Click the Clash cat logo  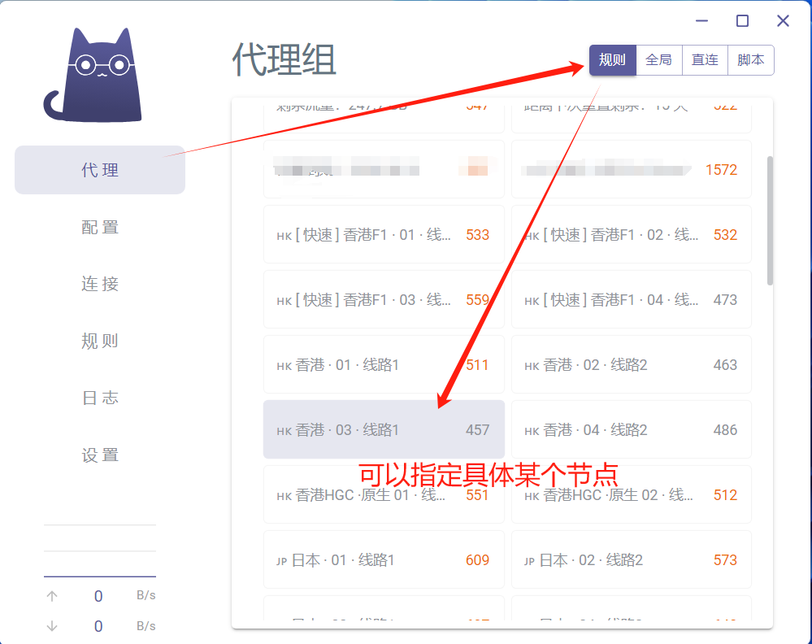(93, 75)
